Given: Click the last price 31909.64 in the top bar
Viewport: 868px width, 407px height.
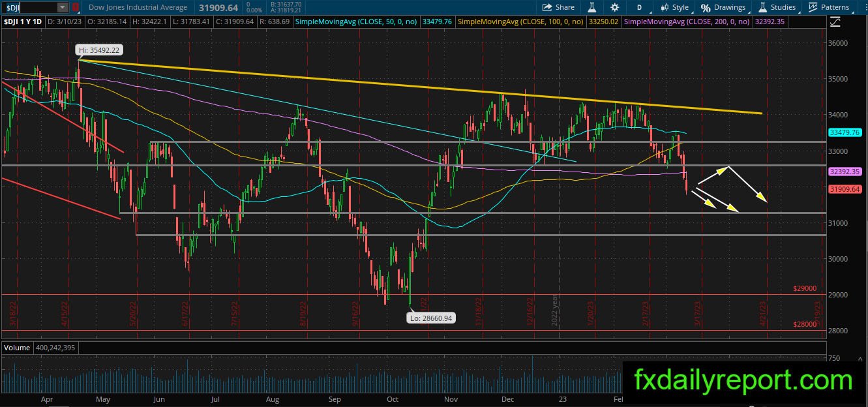Looking at the screenshot, I should point(218,7).
